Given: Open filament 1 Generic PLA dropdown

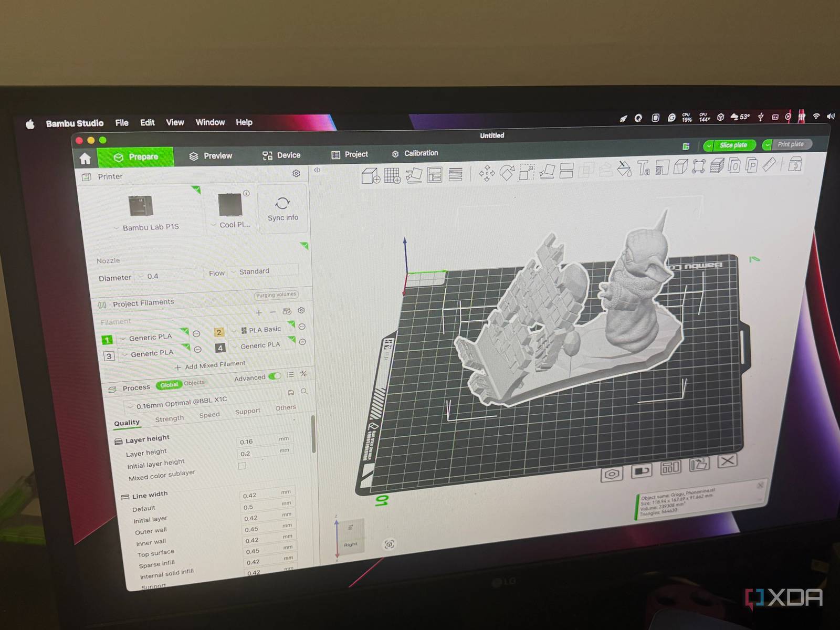Looking at the screenshot, I should pyautogui.click(x=152, y=337).
